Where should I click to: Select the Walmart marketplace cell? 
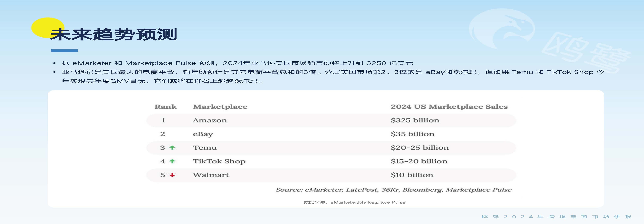coord(211,175)
